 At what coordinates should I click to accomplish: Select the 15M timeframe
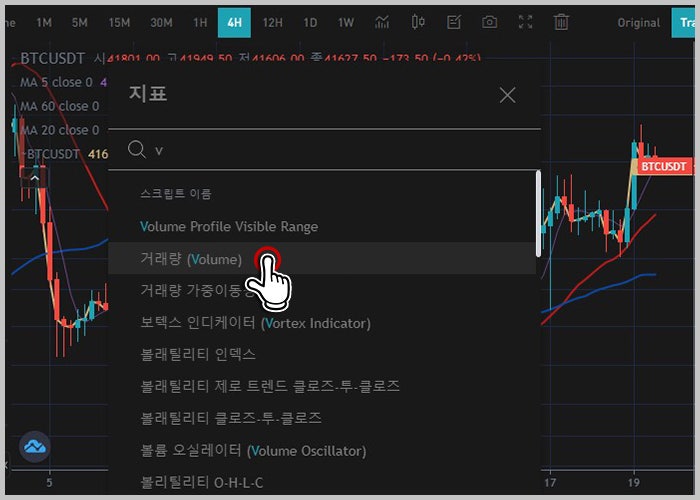pos(119,22)
